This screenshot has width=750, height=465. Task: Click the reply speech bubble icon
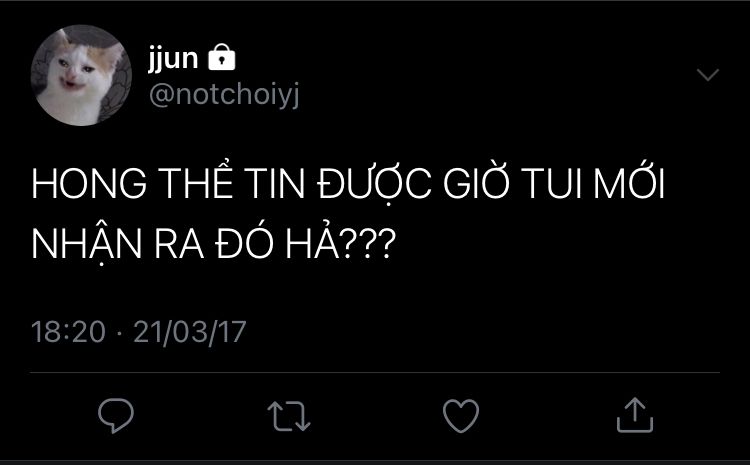pyautogui.click(x=118, y=414)
